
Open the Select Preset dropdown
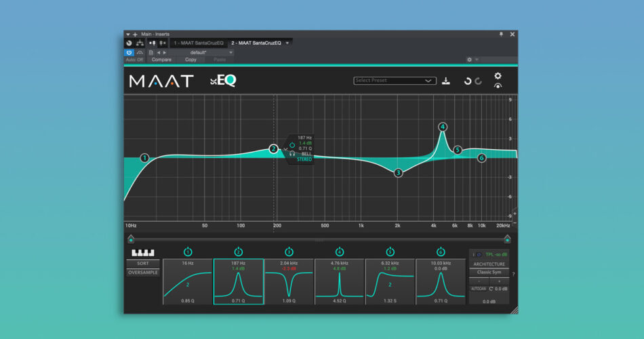coord(395,81)
